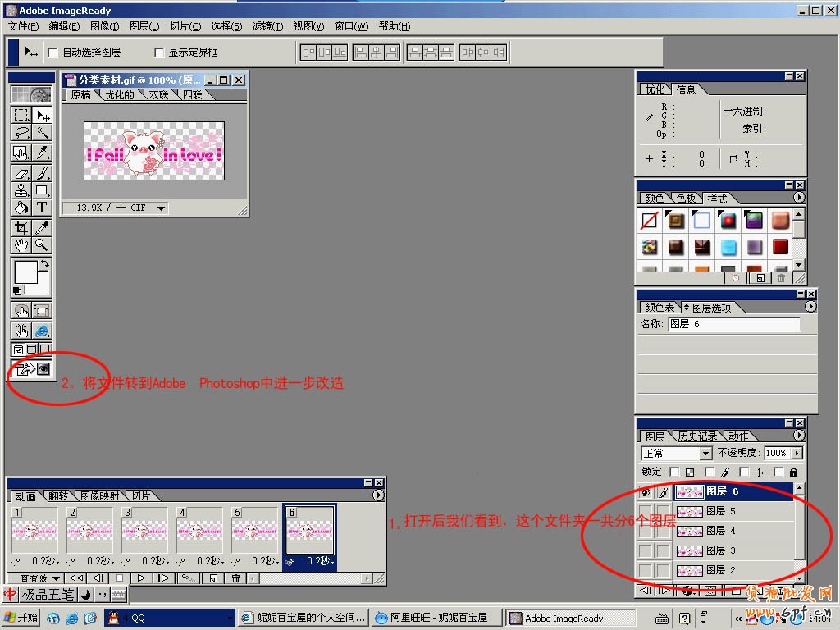Click the foreground color swatch
Image resolution: width=840 pixels, height=630 pixels.
pyautogui.click(x=25, y=272)
